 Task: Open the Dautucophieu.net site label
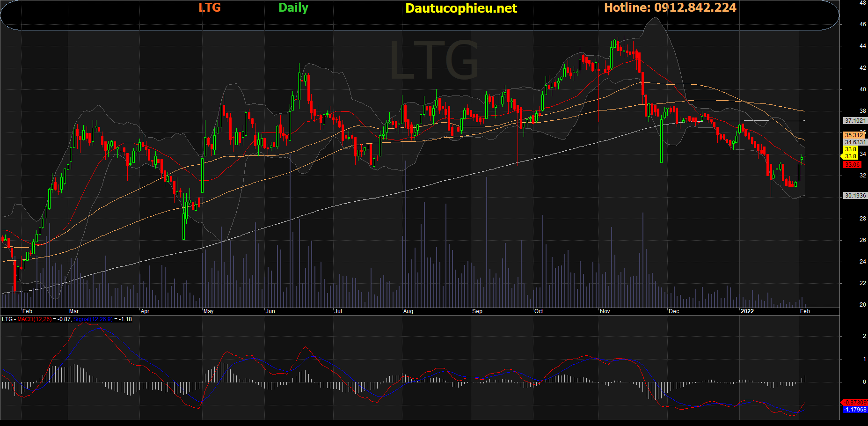coord(461,8)
